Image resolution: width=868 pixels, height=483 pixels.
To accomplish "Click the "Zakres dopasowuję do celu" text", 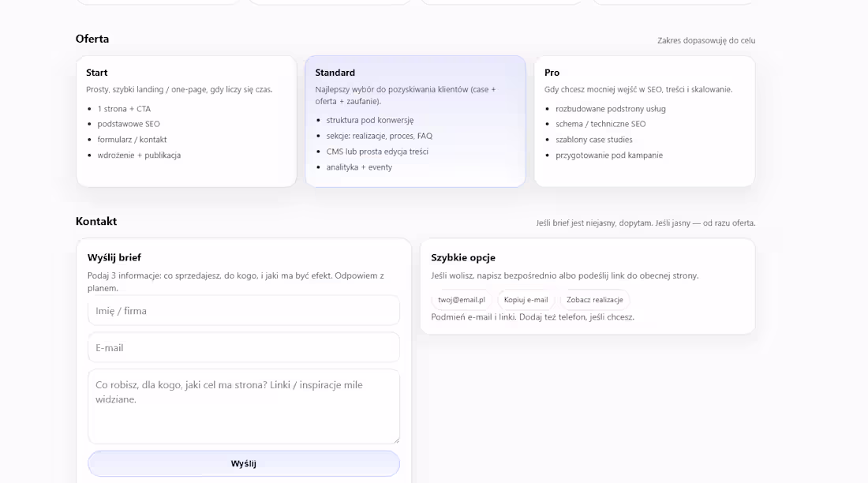I will (706, 40).
